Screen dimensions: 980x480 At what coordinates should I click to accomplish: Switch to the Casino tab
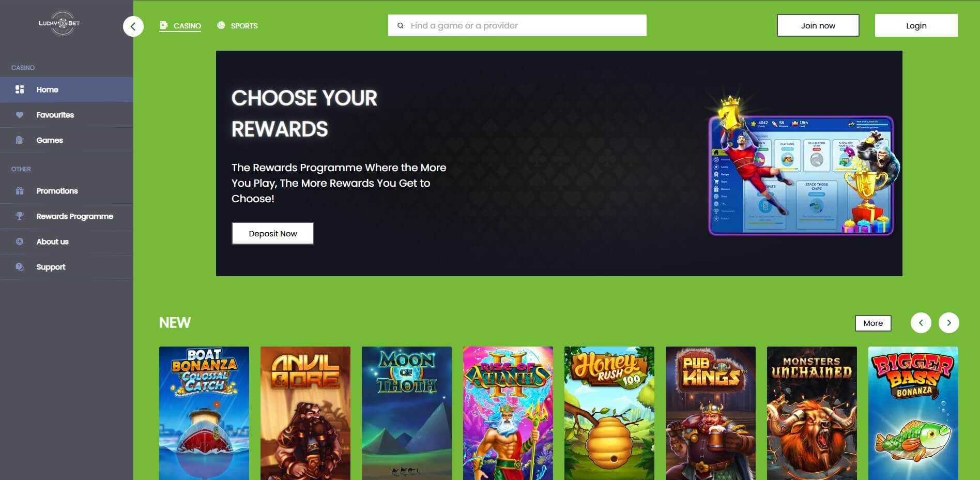click(180, 26)
